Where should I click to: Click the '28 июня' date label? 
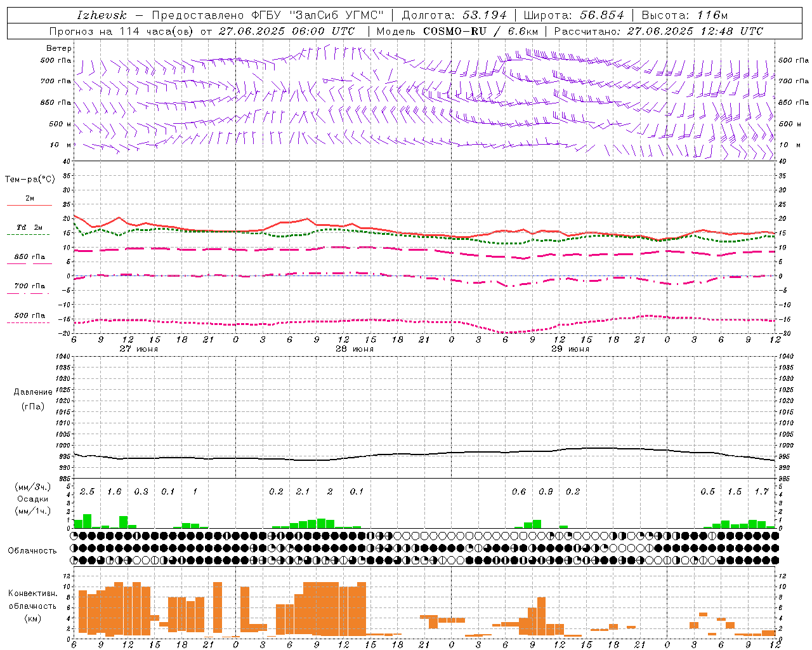pos(355,349)
